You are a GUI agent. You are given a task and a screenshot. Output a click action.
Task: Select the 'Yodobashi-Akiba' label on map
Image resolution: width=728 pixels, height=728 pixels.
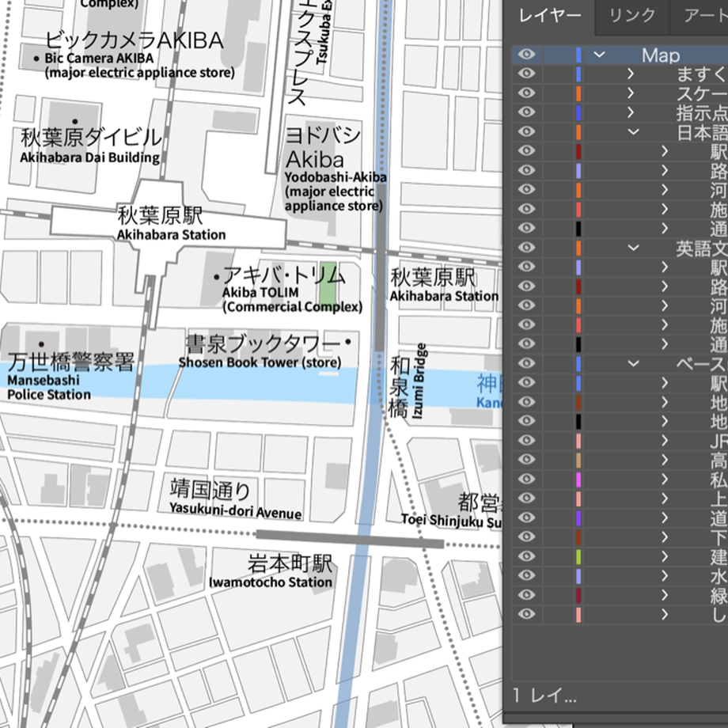click(336, 177)
